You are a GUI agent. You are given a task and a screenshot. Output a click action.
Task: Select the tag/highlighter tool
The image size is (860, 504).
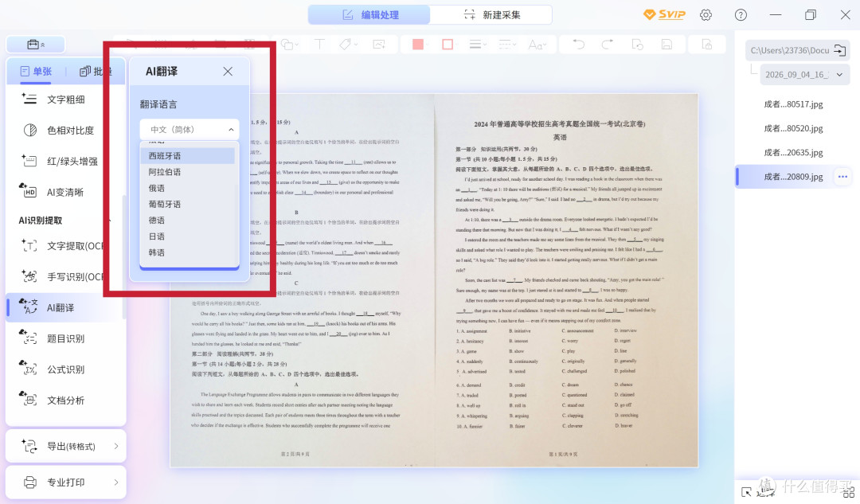(348, 45)
